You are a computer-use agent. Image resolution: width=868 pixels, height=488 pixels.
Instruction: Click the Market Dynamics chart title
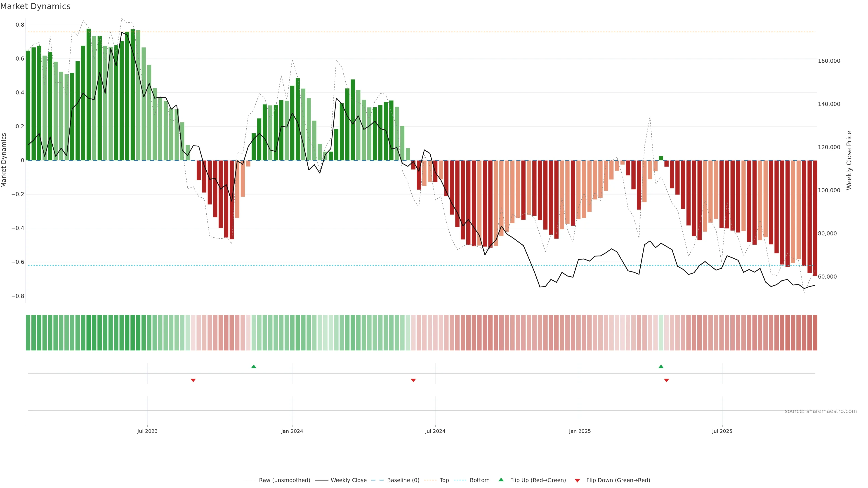point(35,6)
